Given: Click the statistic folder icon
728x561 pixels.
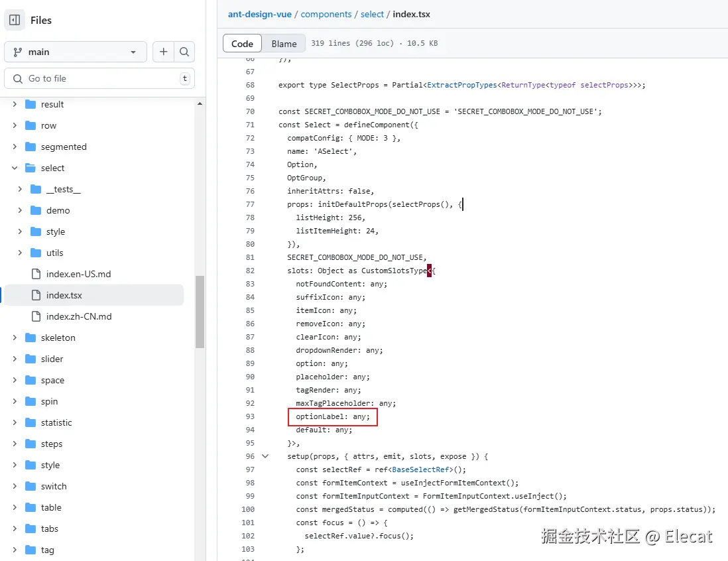Looking at the screenshot, I should point(30,422).
